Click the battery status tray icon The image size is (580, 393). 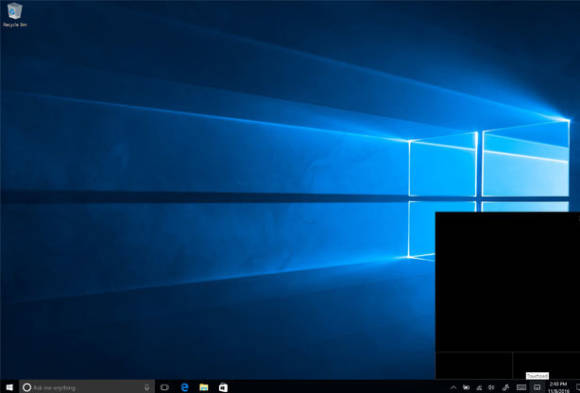click(x=466, y=387)
